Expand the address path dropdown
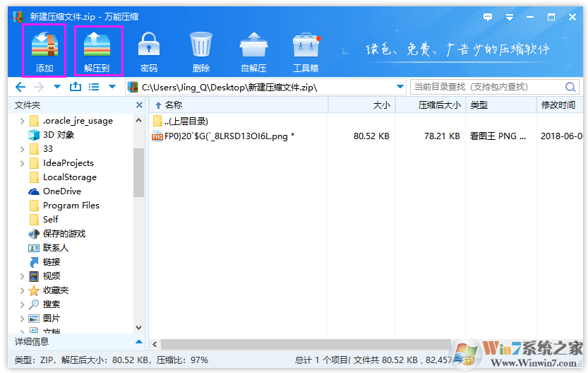Viewport: 588px width, 373px height. [x=400, y=87]
